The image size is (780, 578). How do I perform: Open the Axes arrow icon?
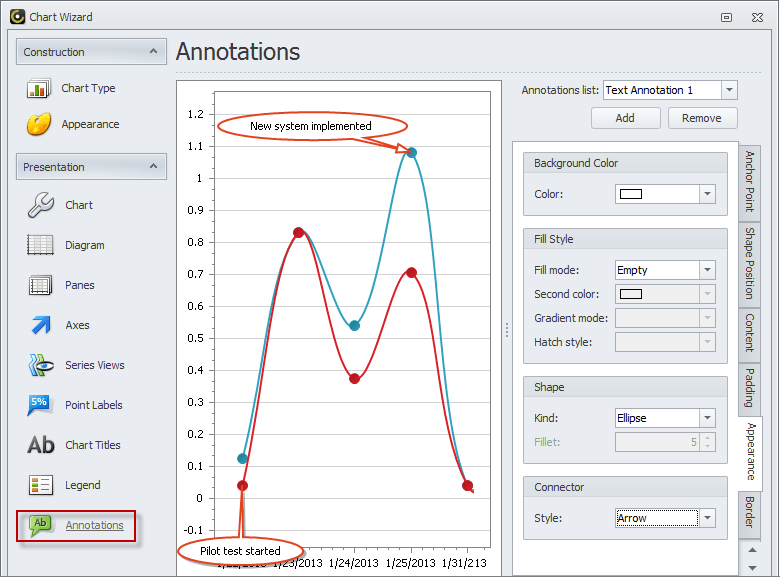tap(40, 325)
